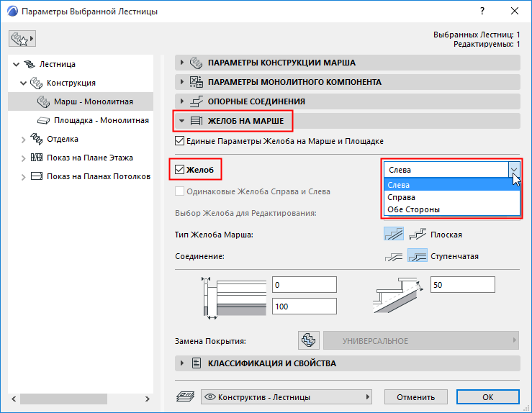Click the gutter width diagram preview

tap(234, 298)
